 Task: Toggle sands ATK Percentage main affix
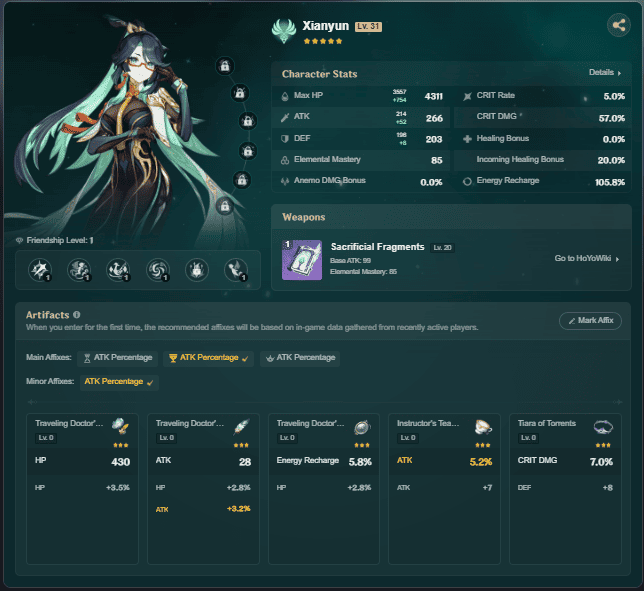117,358
